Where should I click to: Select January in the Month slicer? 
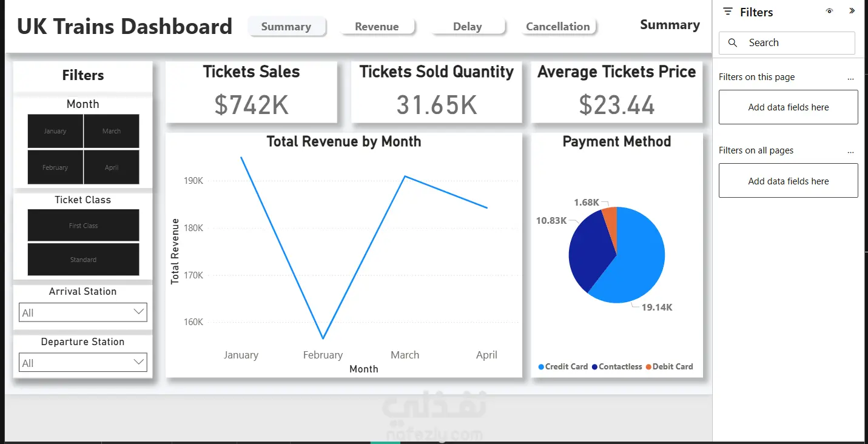point(55,131)
